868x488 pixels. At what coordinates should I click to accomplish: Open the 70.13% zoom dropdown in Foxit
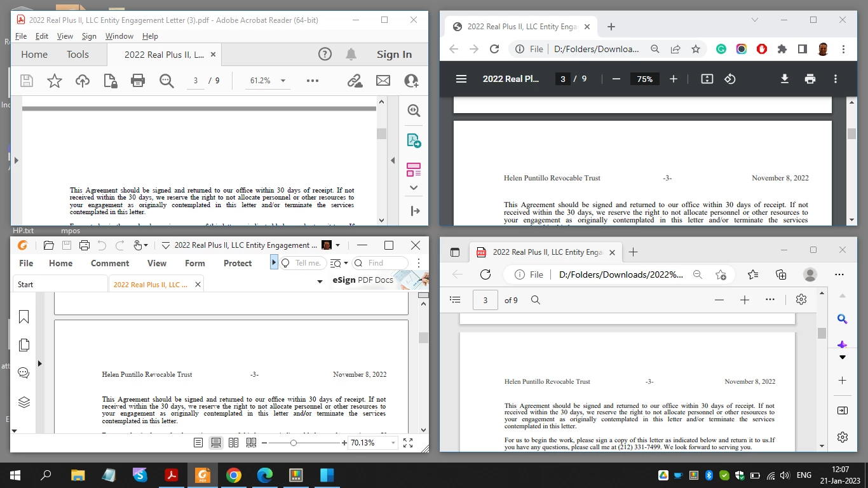[394, 443]
